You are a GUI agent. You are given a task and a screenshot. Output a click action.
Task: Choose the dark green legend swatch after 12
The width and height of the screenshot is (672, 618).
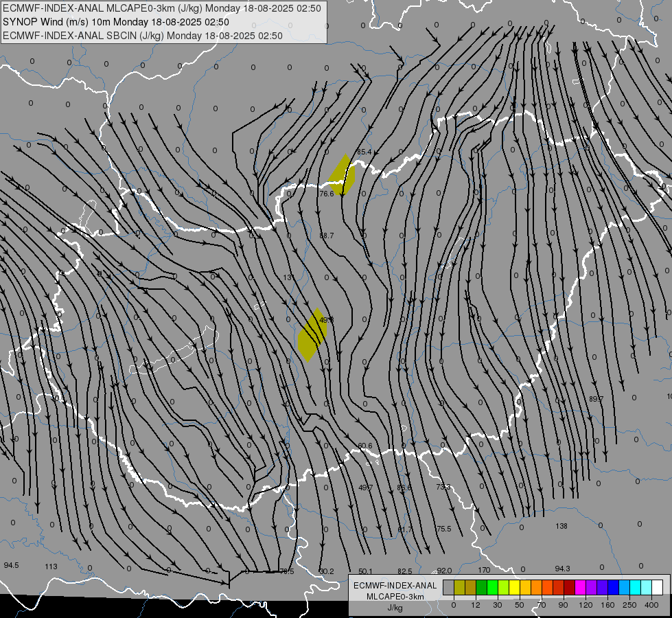pyautogui.click(x=481, y=587)
